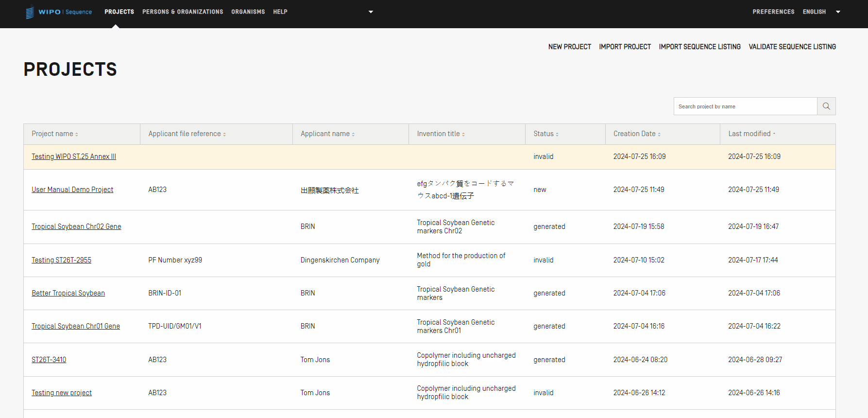The width and height of the screenshot is (868, 418).
Task: Focus the Search project by name field
Action: pos(745,106)
